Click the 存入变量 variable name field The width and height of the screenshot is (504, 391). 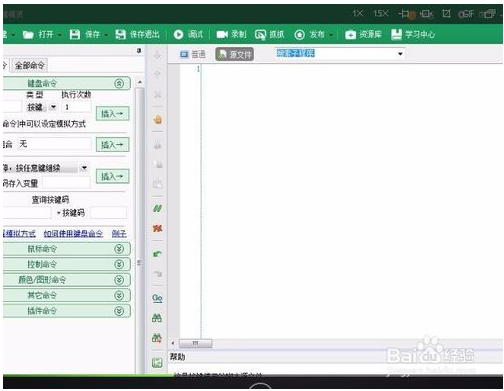(66, 183)
